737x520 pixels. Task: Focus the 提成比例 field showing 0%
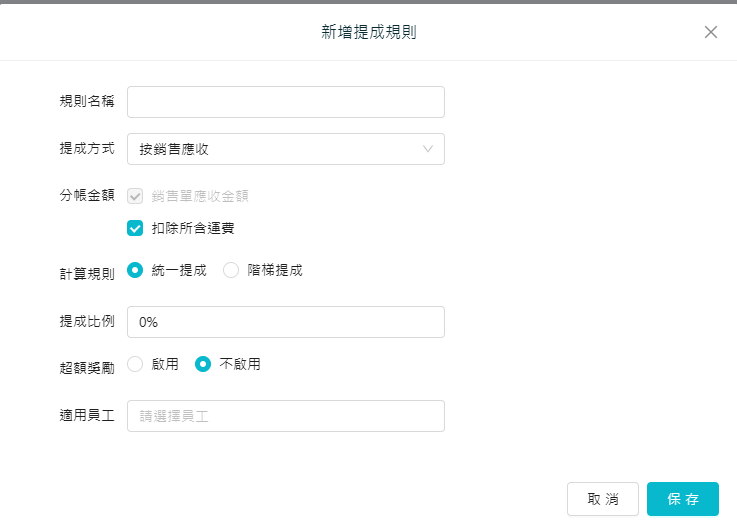[285, 322]
